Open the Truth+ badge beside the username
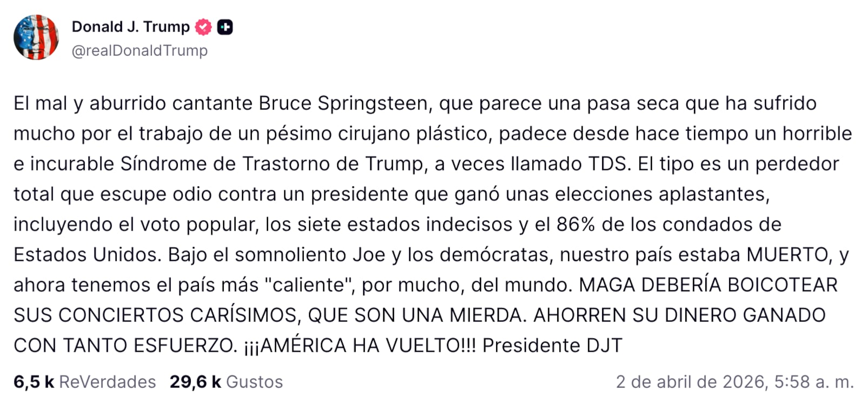The image size is (868, 410). pos(226,27)
